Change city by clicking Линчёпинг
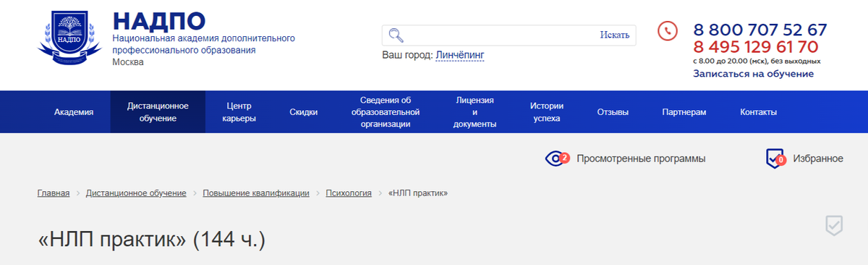 pyautogui.click(x=460, y=55)
